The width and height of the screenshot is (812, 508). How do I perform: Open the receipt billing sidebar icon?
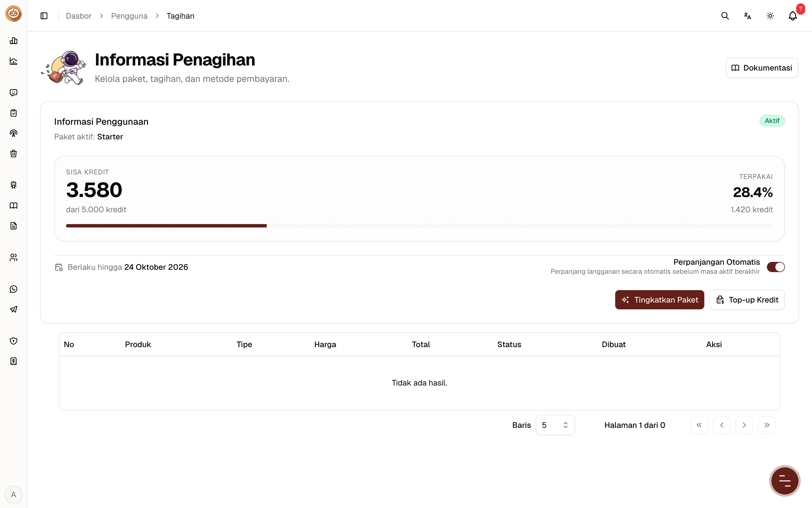[14, 361]
